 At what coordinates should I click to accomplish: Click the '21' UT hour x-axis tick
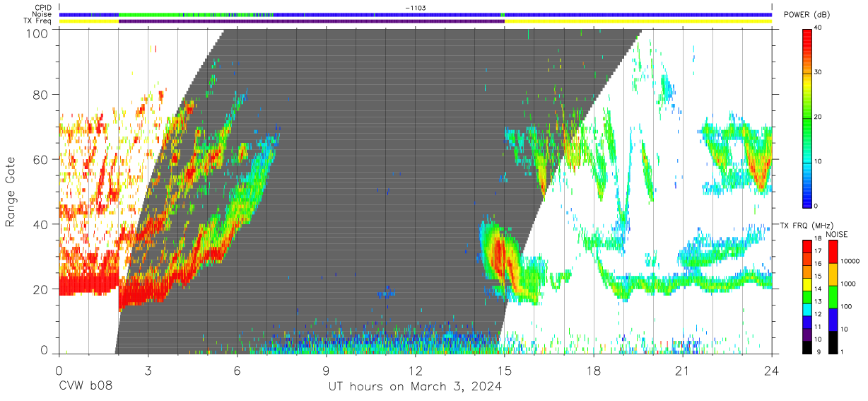(683, 370)
